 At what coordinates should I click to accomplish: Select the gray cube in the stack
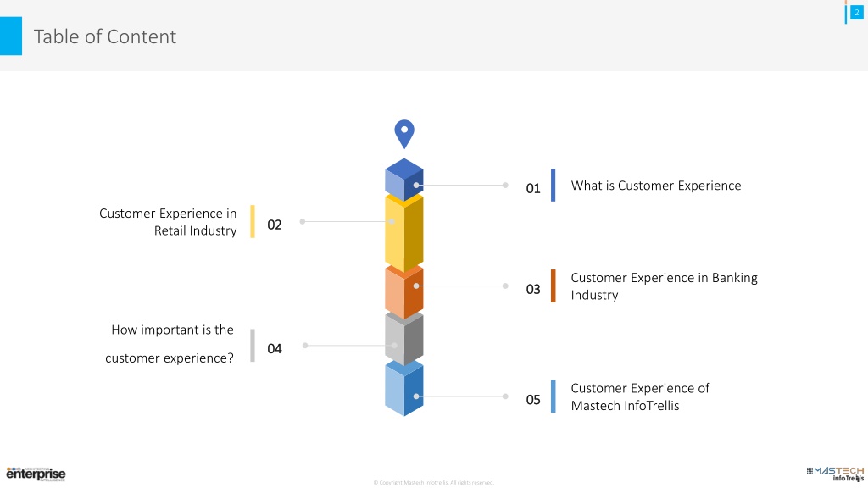point(404,339)
